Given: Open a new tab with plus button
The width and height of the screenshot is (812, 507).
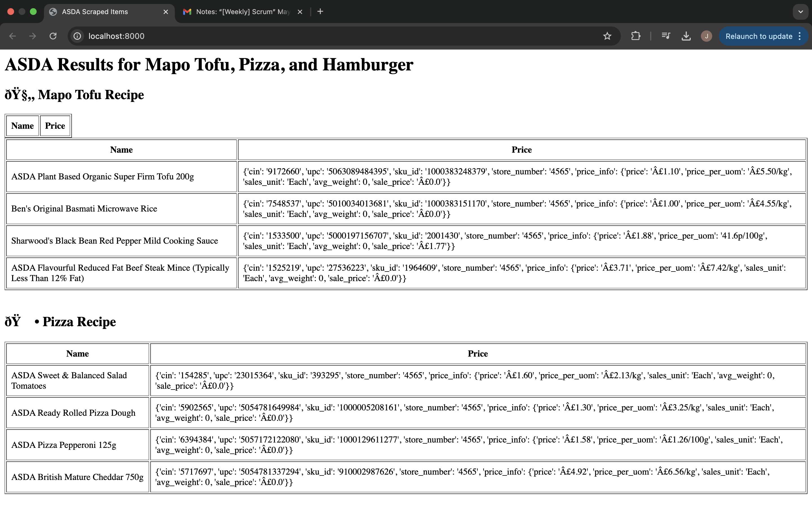Looking at the screenshot, I should [320, 12].
